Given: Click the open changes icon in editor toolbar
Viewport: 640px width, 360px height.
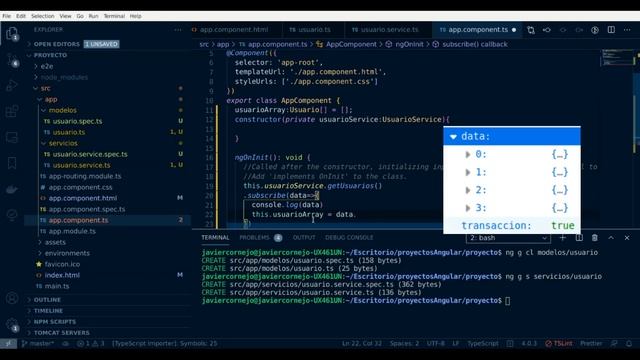Looking at the screenshot, I should click(x=531, y=30).
